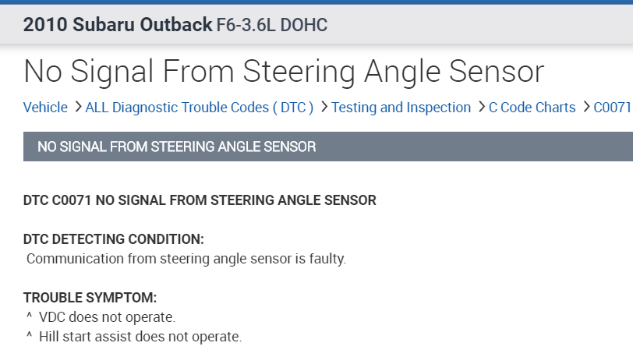The image size is (633, 364).
Task: Click the chevron right after Vehicle
Action: tap(78, 107)
